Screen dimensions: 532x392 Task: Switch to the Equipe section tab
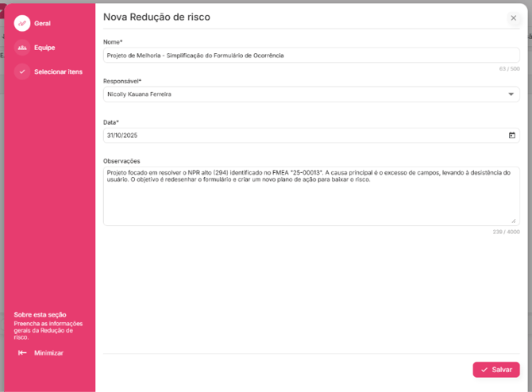[44, 48]
